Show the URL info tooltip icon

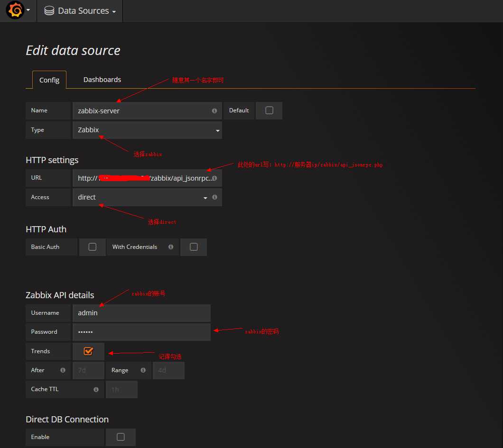(214, 178)
